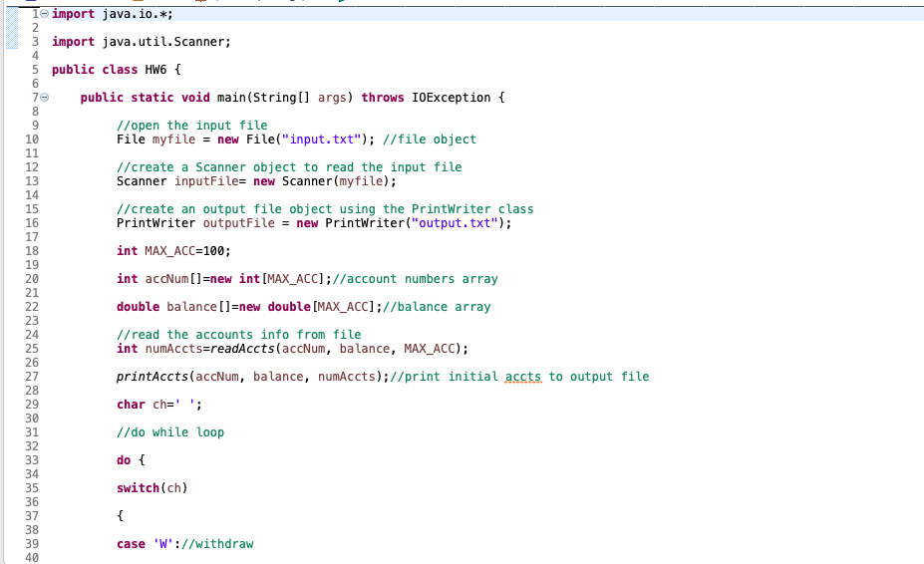This screenshot has width=924, height=564.
Task: Click the printAccts method call
Action: [153, 377]
